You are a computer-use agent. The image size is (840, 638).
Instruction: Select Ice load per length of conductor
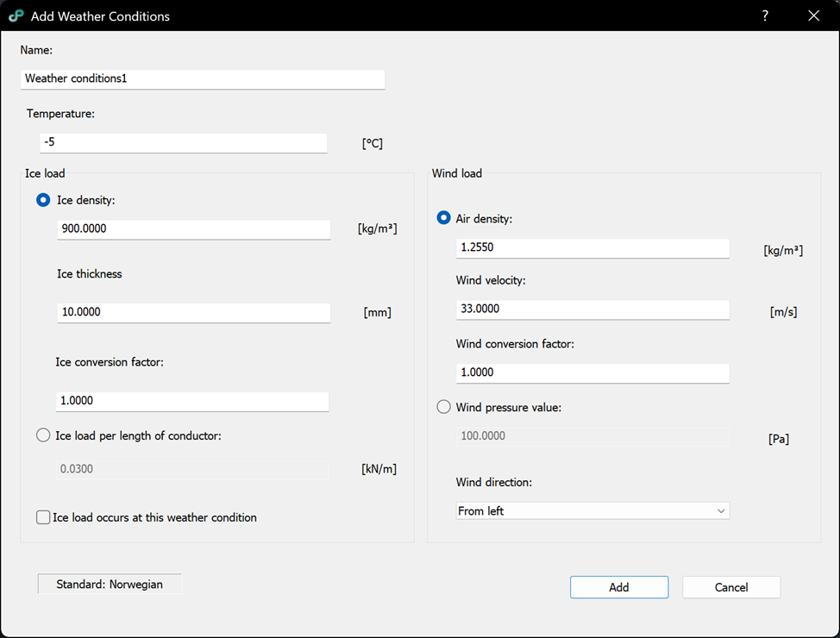pyautogui.click(x=43, y=435)
